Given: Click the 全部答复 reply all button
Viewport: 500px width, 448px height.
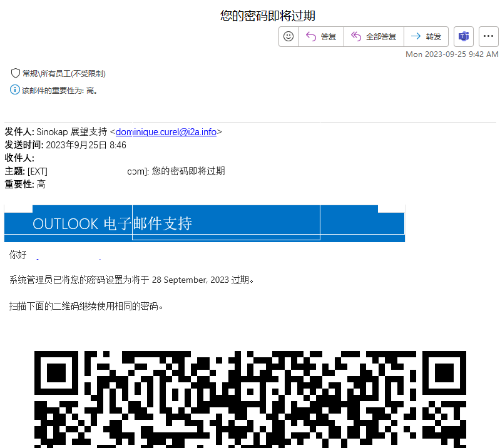Looking at the screenshot, I should [374, 36].
